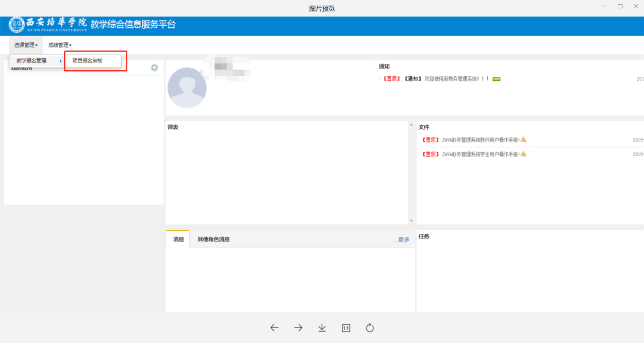Screen dimensions: 644x343
Task: Click warning icon beside teacher manual file
Action: point(523,140)
